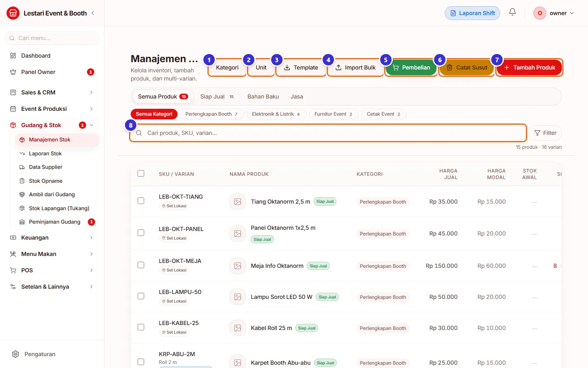Open Dashboard from the sidebar
The width and height of the screenshot is (588, 368).
click(x=52, y=56)
